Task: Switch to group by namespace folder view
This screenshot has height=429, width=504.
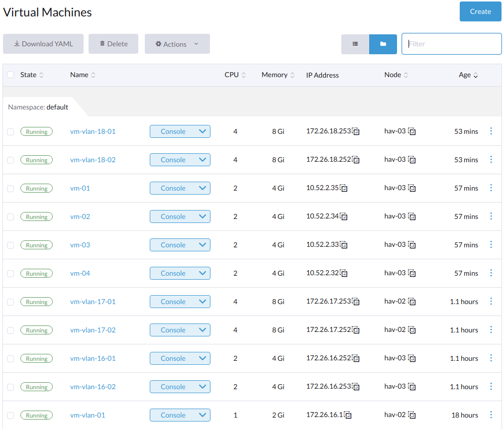Action: [383, 44]
